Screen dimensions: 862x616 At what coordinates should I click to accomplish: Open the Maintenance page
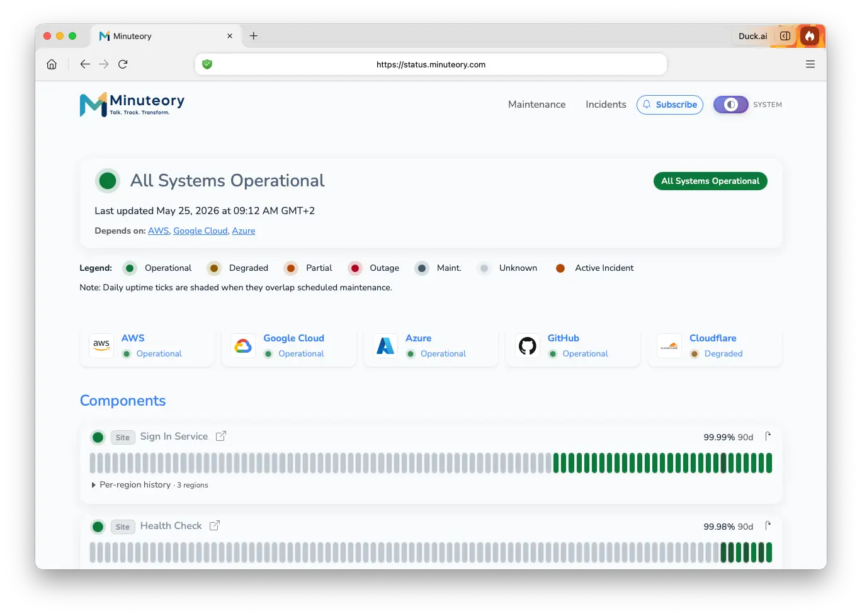[537, 105]
